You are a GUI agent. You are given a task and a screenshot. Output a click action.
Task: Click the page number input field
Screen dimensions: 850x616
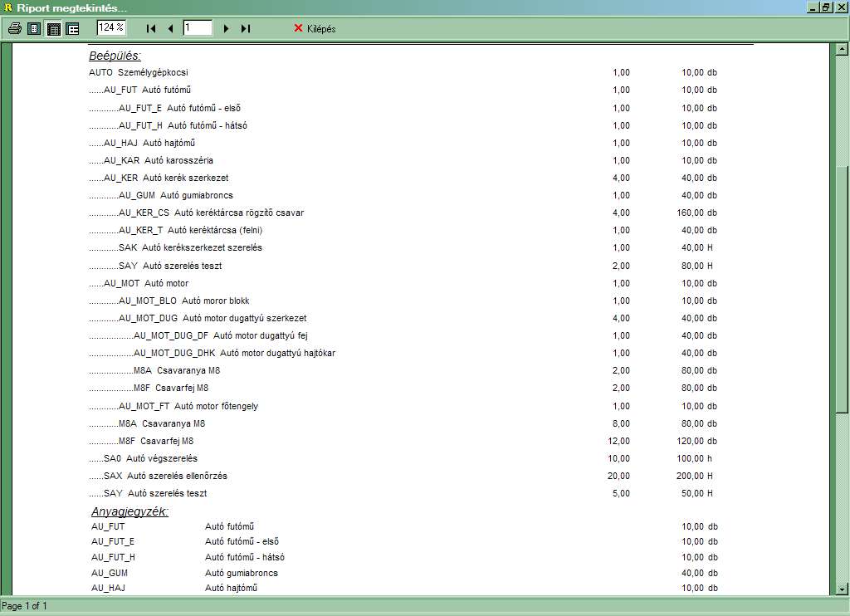198,27
